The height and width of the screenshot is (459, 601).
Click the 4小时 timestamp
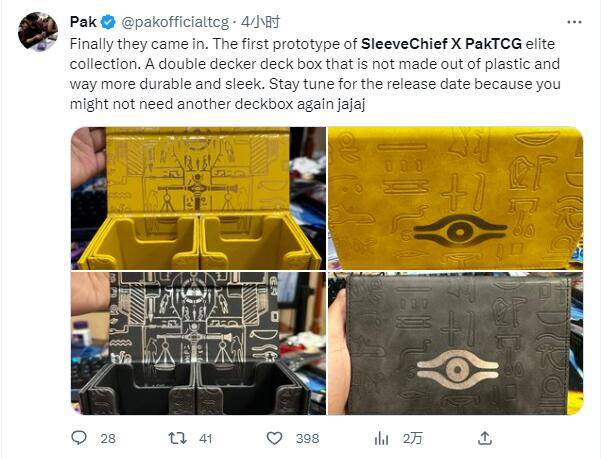point(260,22)
